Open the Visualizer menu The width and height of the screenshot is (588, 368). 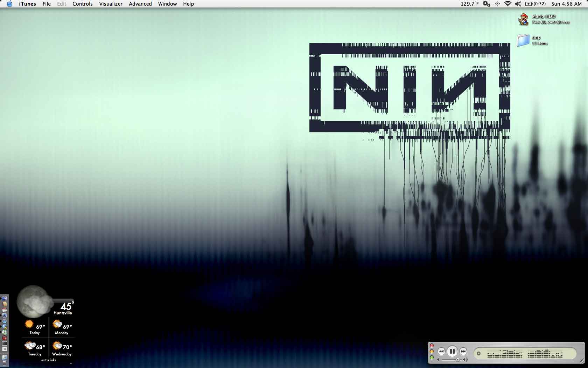pyautogui.click(x=111, y=4)
